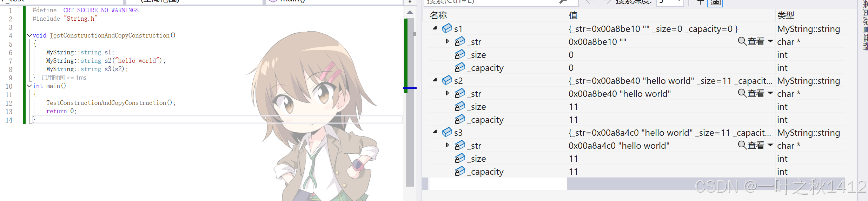The width and height of the screenshot is (868, 201).
Task: Click the _capacity member icon under s2
Action: 460,120
